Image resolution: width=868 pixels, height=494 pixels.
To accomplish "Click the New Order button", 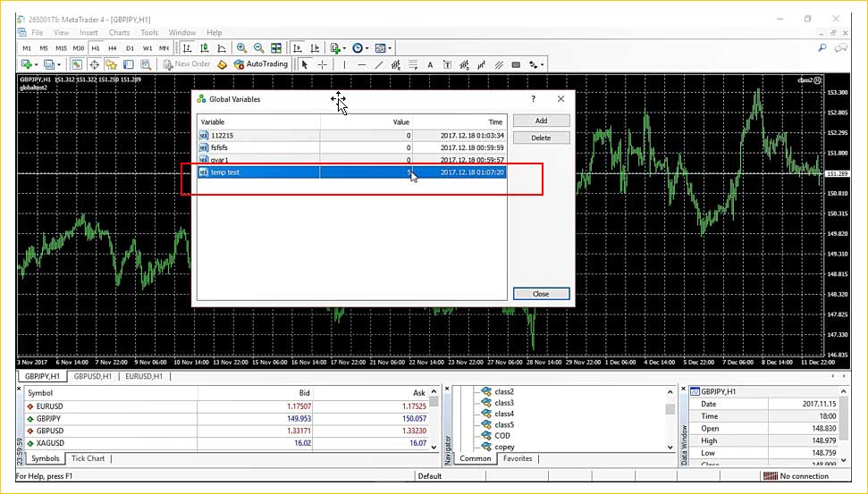I will coord(187,64).
